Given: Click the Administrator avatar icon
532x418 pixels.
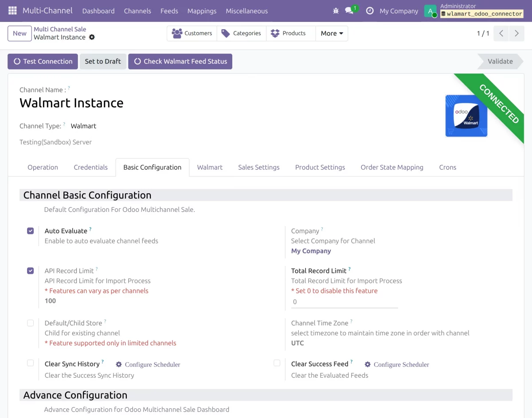Looking at the screenshot, I should [430, 11].
